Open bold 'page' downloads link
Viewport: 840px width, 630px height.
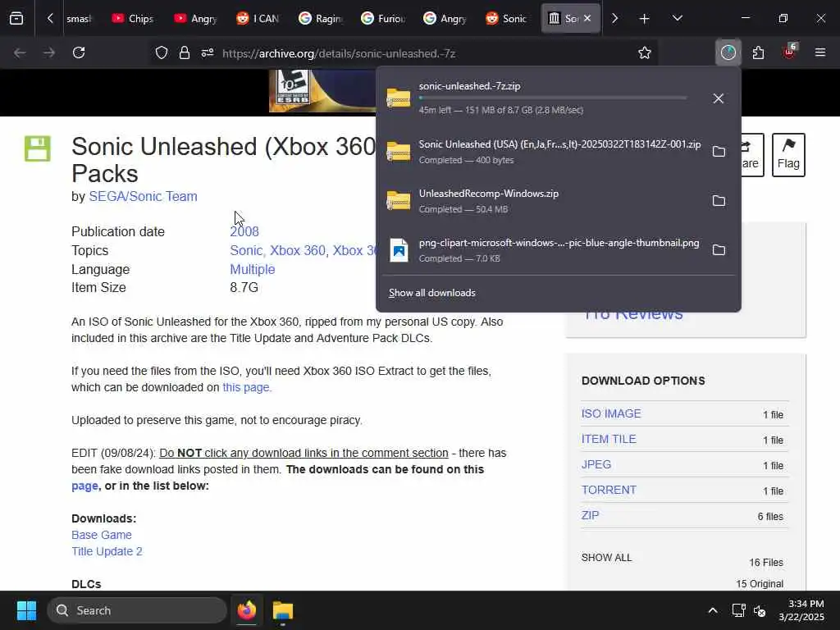[84, 486]
